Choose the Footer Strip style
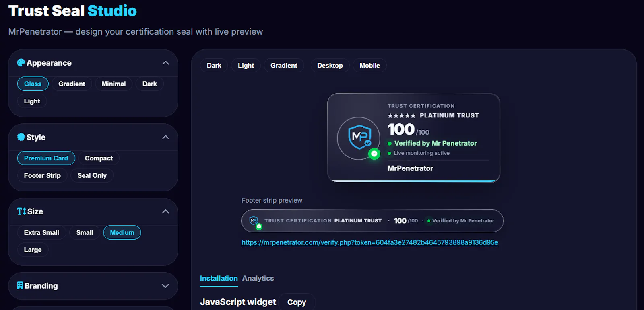The image size is (644, 310). coord(42,176)
